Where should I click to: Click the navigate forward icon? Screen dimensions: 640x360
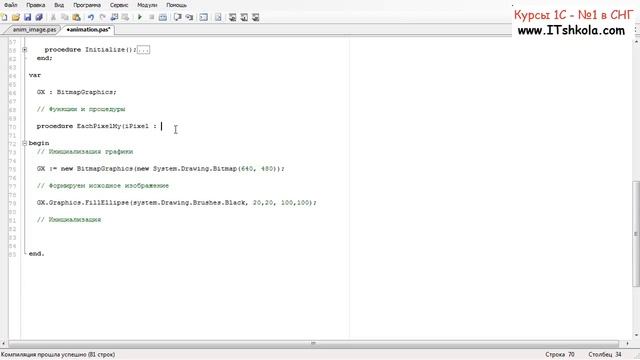click(x=125, y=17)
